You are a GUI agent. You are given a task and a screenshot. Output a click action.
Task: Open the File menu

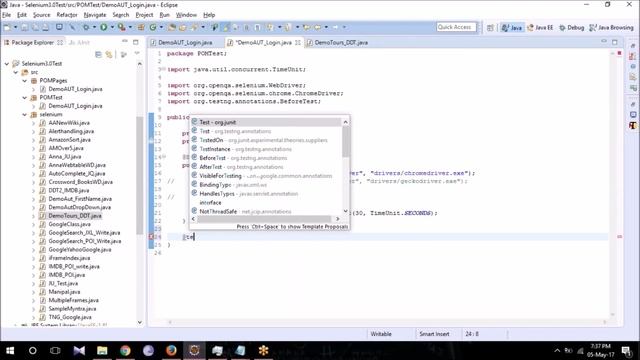[7, 15]
